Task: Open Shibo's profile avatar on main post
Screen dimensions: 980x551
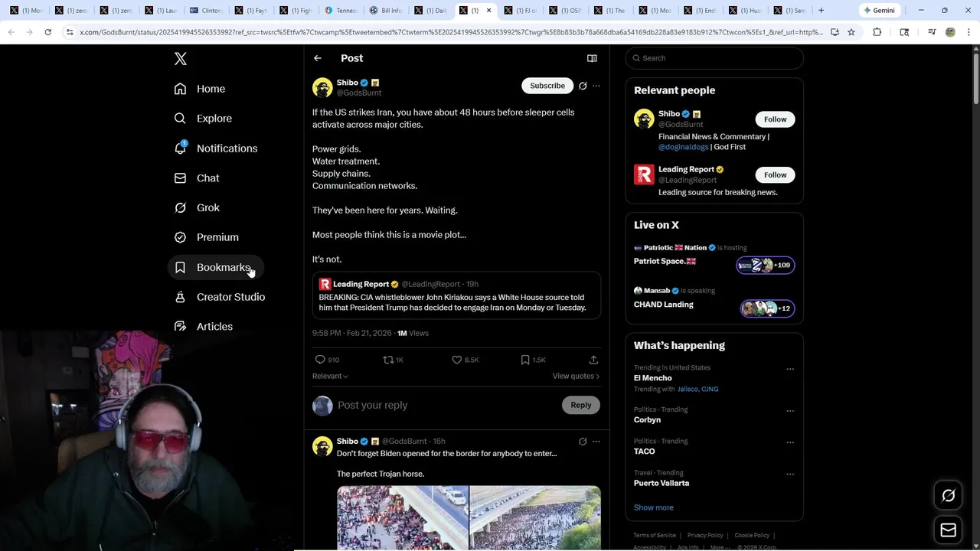Action: pos(322,87)
